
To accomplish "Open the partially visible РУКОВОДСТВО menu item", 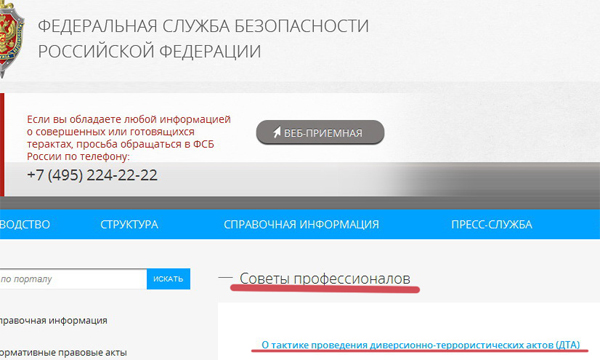I will point(25,225).
